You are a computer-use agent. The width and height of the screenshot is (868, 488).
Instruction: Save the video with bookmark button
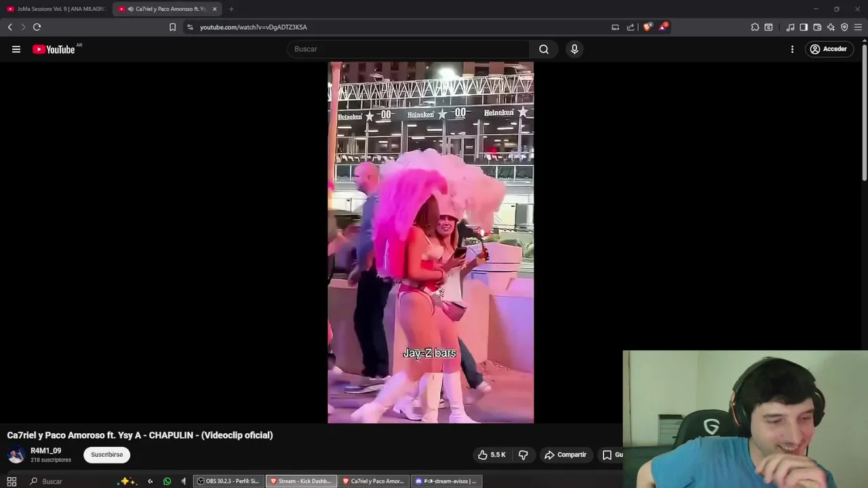pos(611,455)
